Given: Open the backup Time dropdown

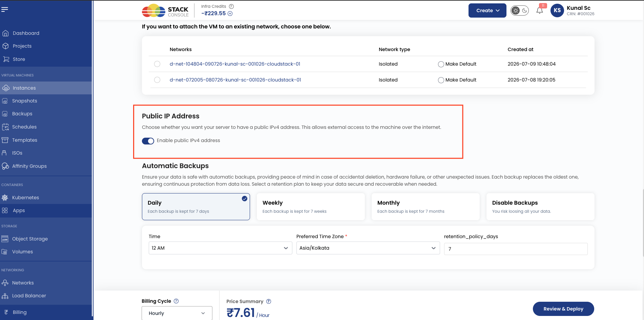Looking at the screenshot, I should [220, 248].
